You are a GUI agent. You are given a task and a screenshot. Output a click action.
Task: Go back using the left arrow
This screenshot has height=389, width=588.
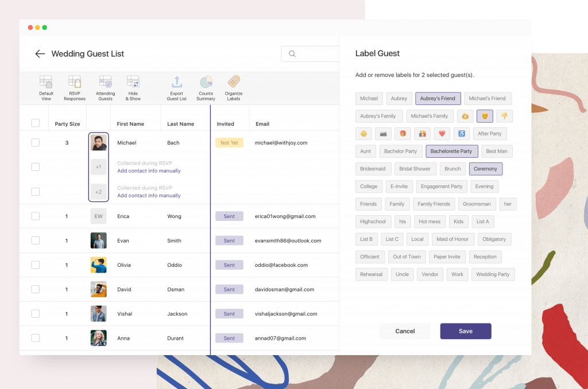pyautogui.click(x=40, y=54)
